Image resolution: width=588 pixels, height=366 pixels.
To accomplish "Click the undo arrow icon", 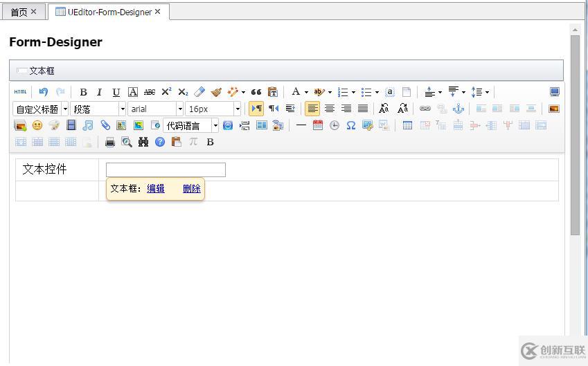I will coord(44,92).
